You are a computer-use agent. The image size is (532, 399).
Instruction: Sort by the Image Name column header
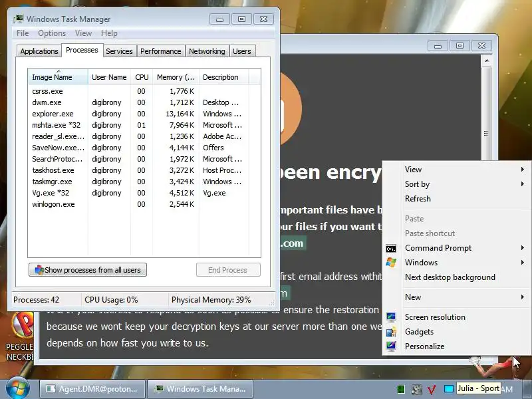point(58,77)
